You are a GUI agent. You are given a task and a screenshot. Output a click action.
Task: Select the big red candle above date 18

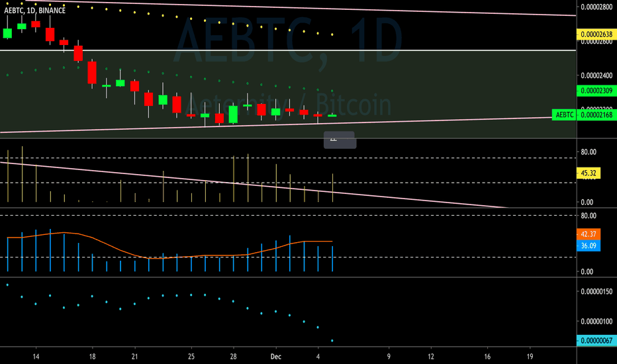coord(92,72)
